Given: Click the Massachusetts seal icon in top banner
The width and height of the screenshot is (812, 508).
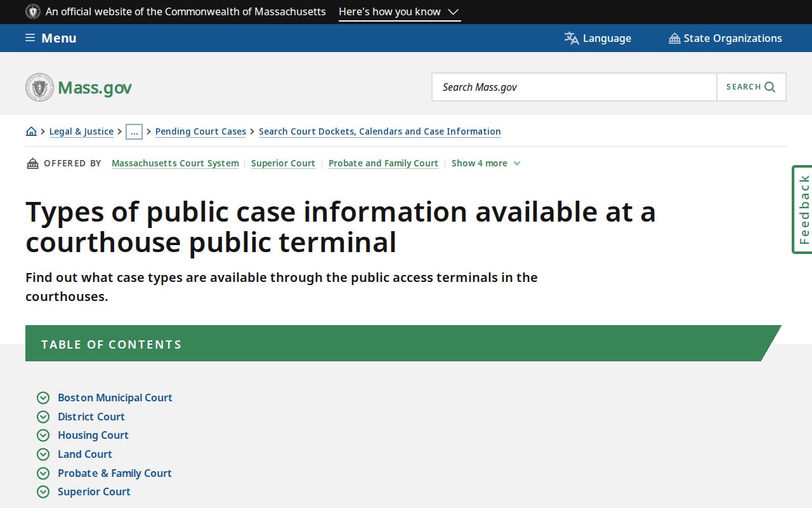Looking at the screenshot, I should pos(33,11).
